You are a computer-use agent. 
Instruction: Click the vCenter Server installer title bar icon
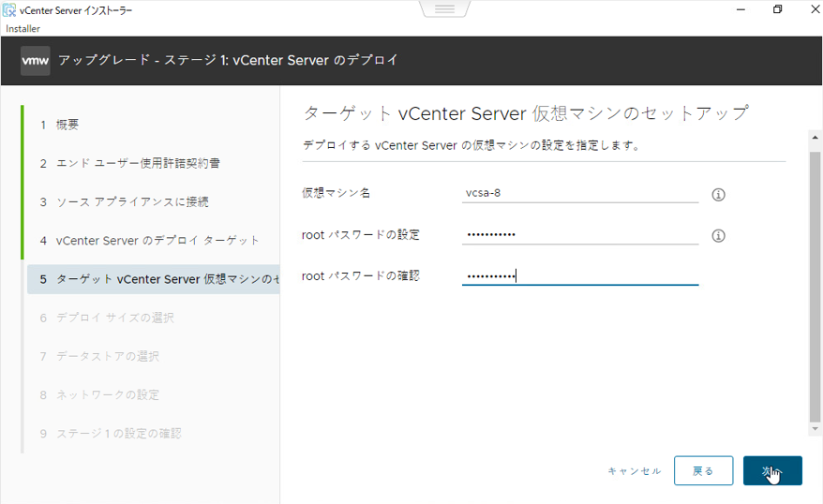coord(9,9)
